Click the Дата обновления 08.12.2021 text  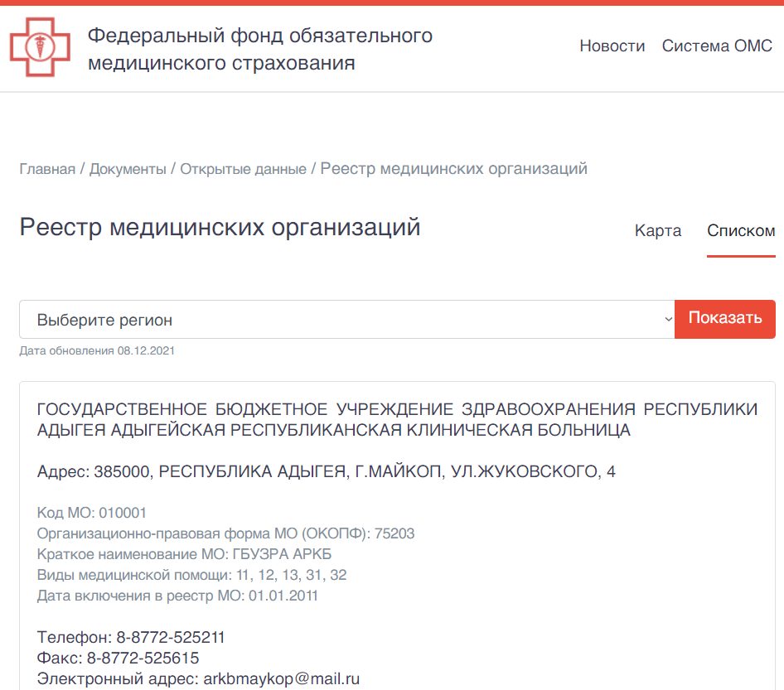coord(97,350)
